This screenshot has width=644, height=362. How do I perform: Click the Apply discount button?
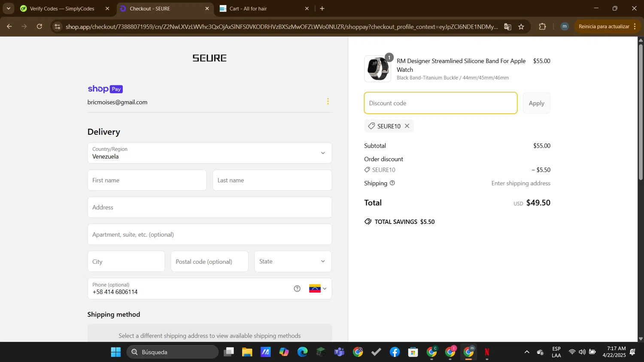point(536,103)
